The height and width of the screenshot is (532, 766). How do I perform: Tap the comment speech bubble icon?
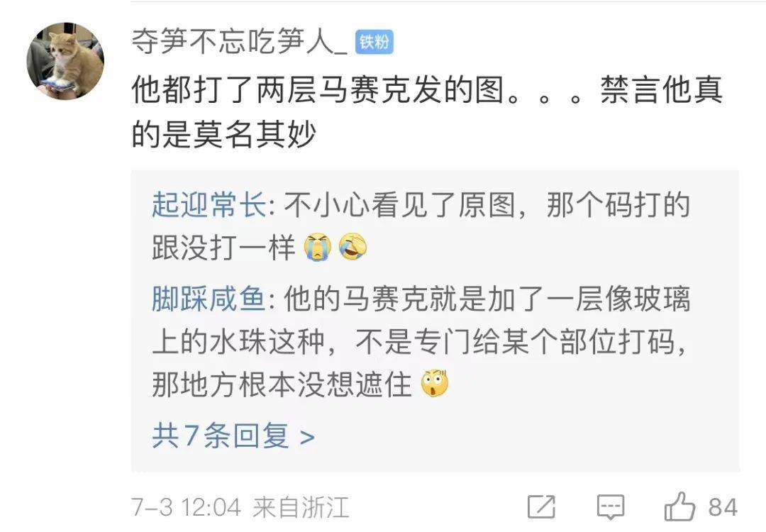611,507
